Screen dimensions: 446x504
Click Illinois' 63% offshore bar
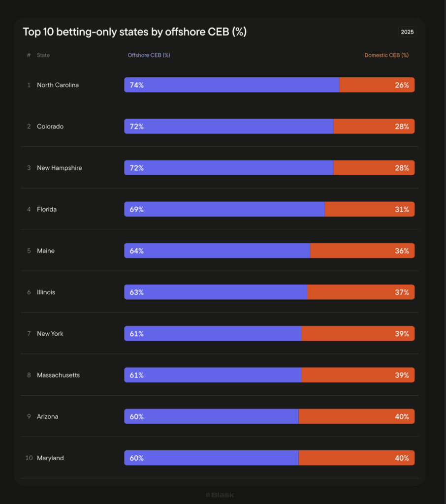click(216, 292)
